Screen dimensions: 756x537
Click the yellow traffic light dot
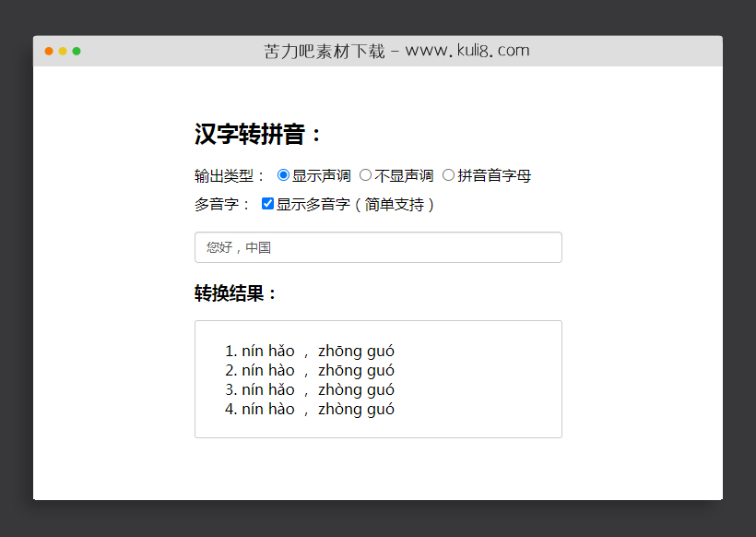coord(64,52)
